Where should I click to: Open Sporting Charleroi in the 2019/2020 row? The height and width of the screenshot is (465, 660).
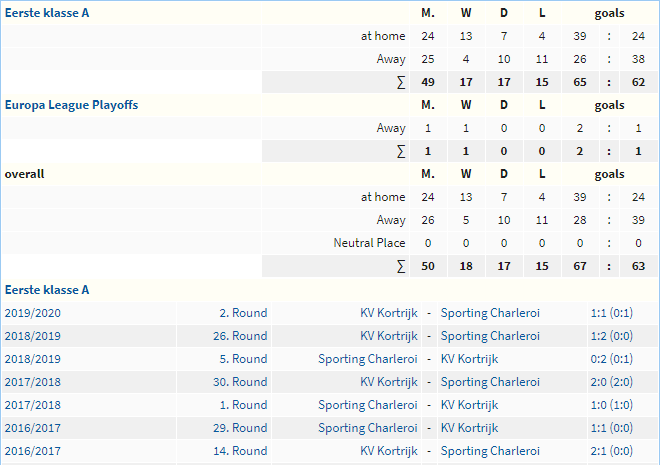[x=490, y=313]
